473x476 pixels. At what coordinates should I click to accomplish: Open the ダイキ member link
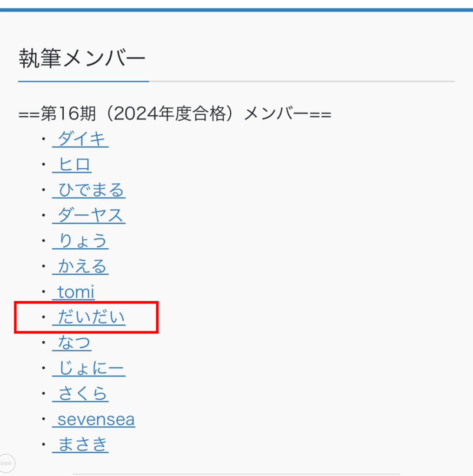coord(81,139)
